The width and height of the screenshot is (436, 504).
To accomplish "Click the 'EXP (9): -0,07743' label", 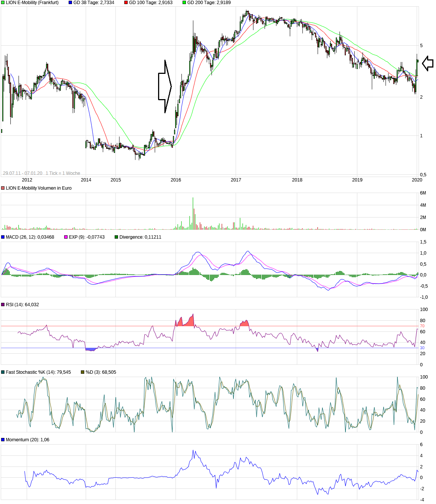I will coord(87,237).
